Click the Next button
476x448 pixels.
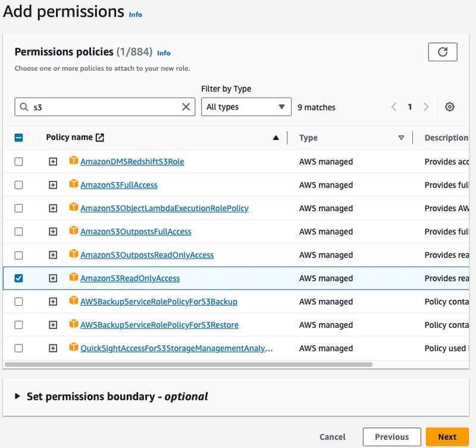[x=447, y=437]
